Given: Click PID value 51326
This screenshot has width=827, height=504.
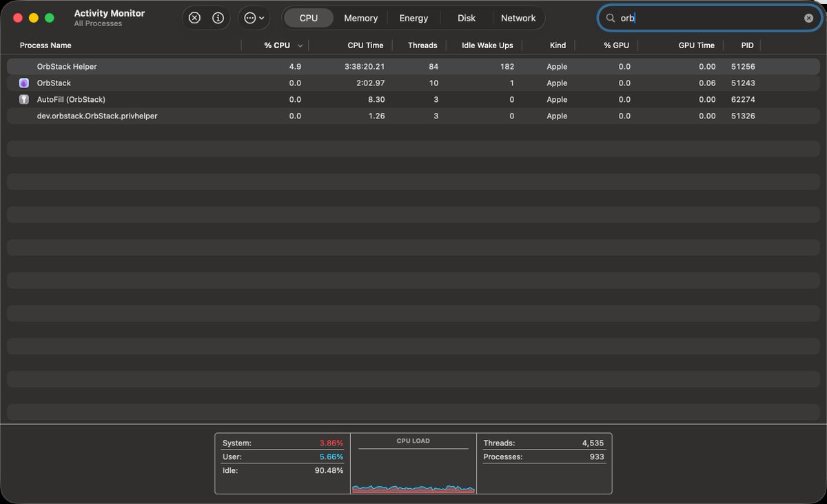Looking at the screenshot, I should click(744, 116).
